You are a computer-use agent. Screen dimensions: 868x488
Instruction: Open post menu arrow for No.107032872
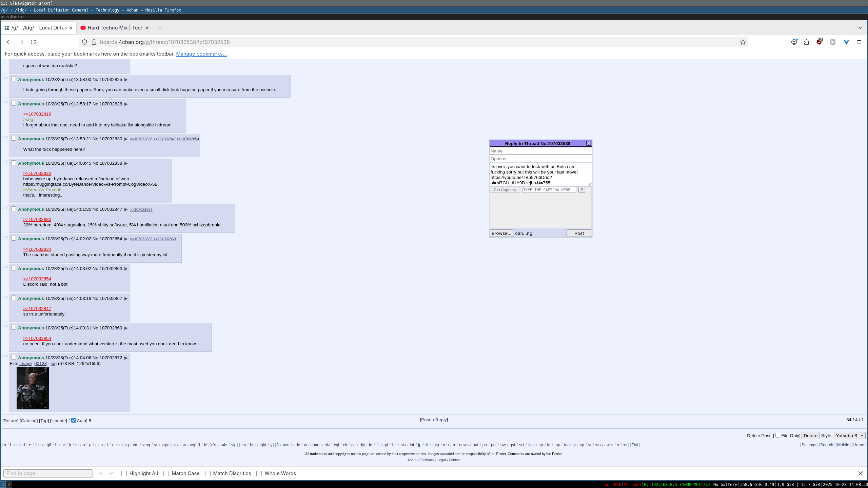click(x=126, y=358)
